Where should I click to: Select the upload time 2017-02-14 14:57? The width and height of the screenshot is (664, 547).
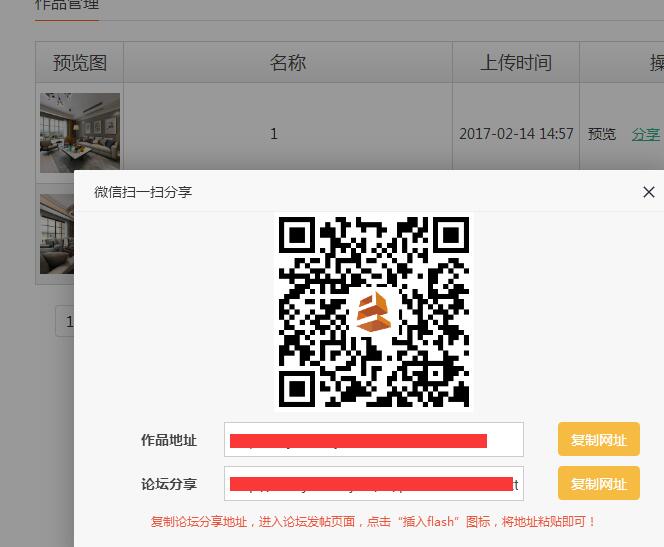coord(516,134)
